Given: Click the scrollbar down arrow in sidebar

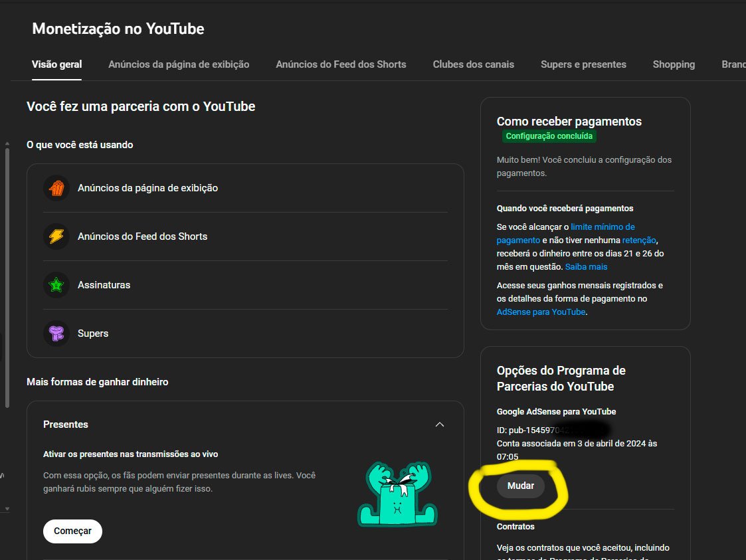Looking at the screenshot, I should pyautogui.click(x=7, y=509).
